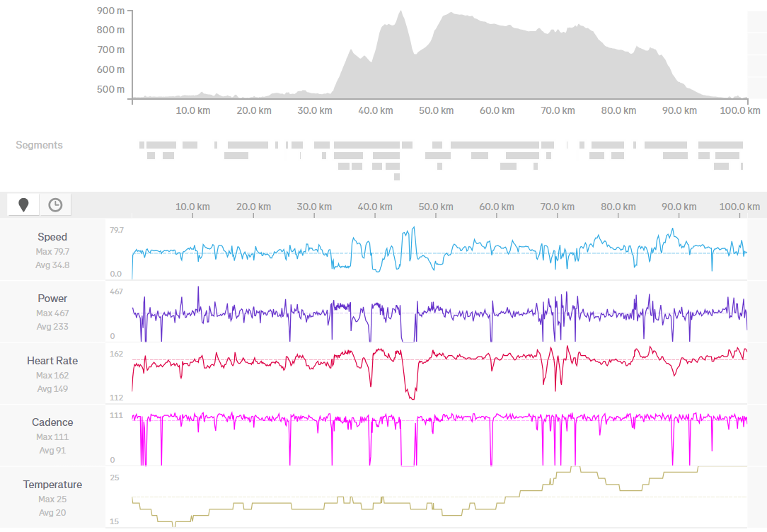Viewport: 767px width, 532px height.
Task: Select the Cadence chart label
Action: [x=52, y=422]
